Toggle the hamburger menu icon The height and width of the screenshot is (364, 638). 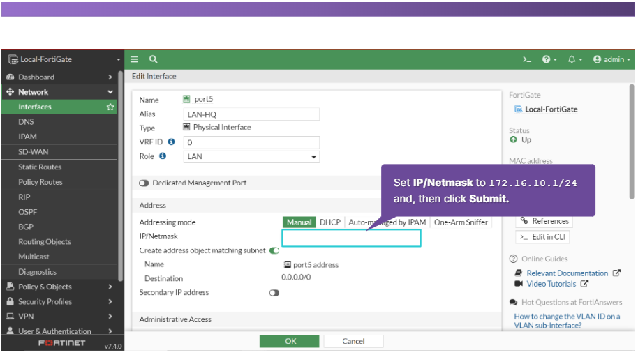coord(134,59)
